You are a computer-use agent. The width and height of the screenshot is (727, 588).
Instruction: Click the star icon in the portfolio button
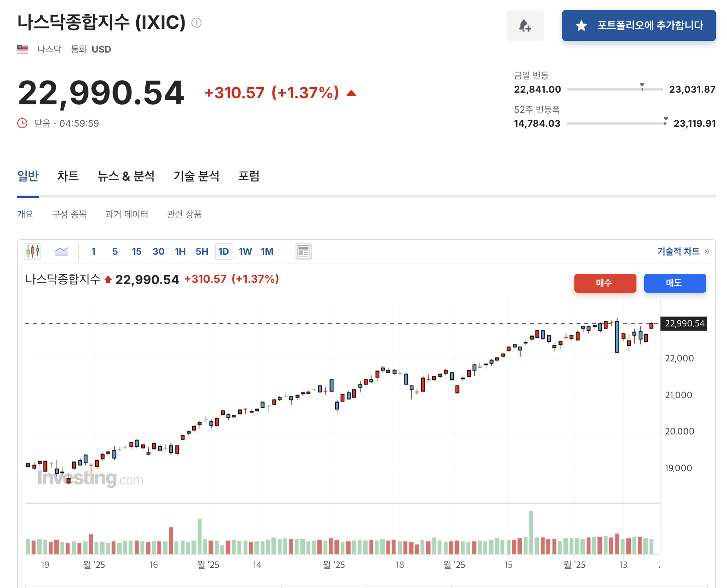(x=581, y=26)
